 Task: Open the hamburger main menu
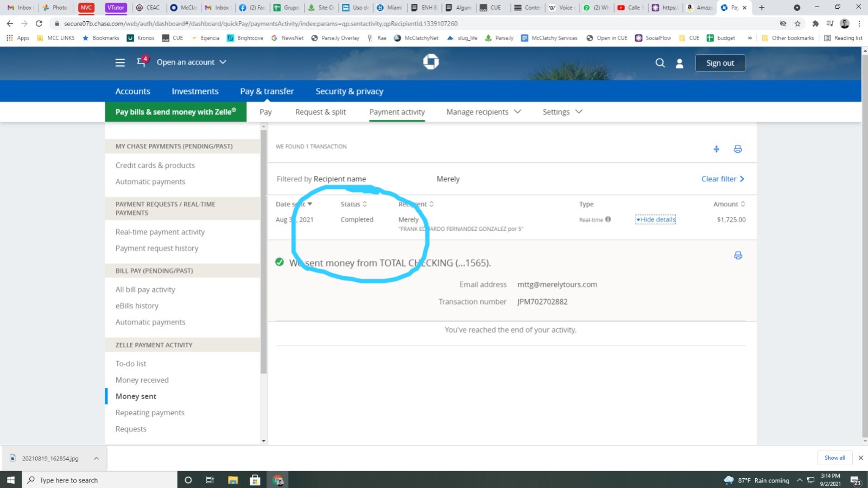[x=120, y=62]
